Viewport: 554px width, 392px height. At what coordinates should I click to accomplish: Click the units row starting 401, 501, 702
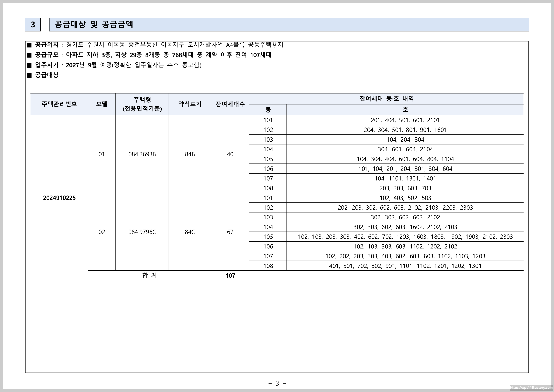tap(405, 266)
